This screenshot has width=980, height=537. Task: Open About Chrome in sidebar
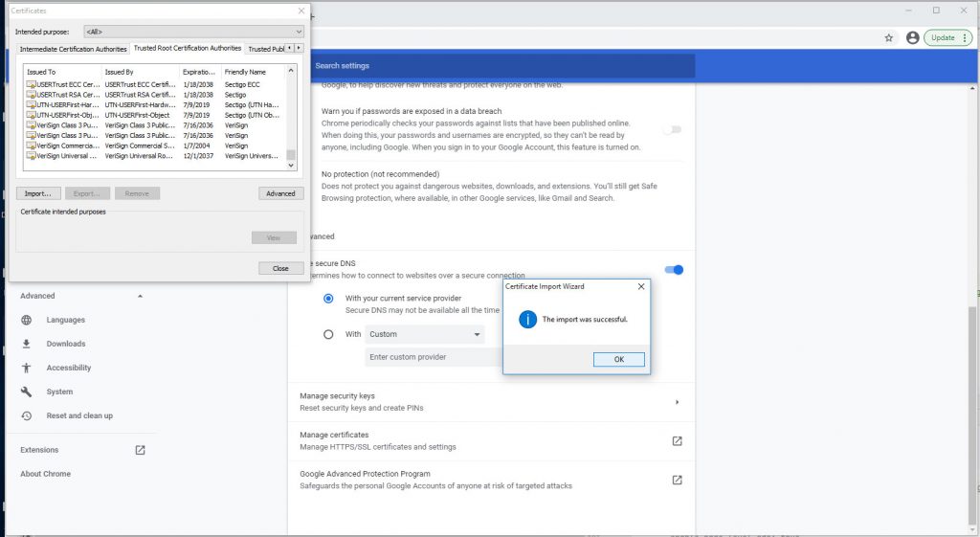pos(45,474)
